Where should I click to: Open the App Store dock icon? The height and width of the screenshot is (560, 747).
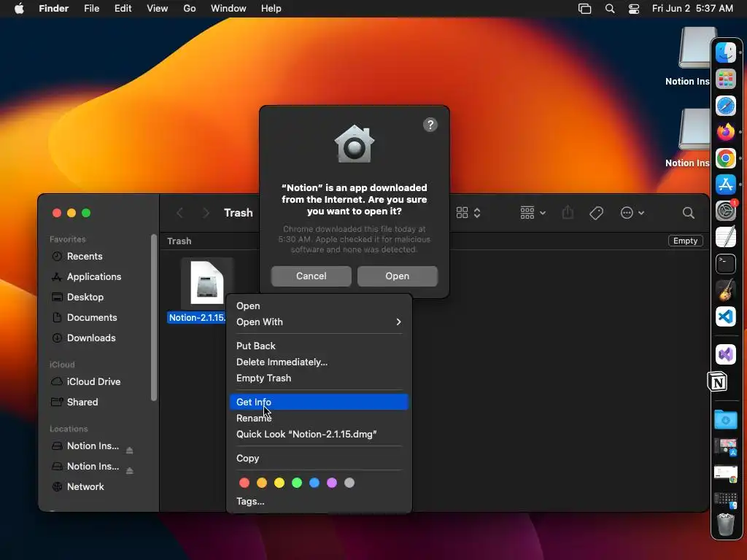tap(726, 184)
